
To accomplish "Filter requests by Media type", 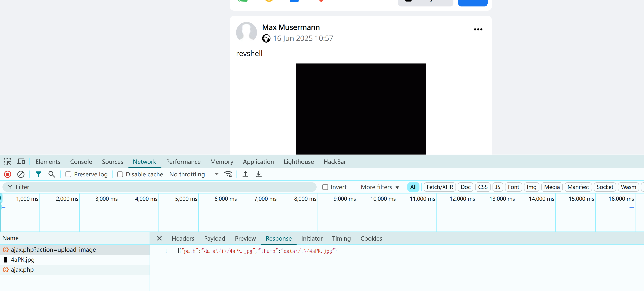I will [x=552, y=187].
